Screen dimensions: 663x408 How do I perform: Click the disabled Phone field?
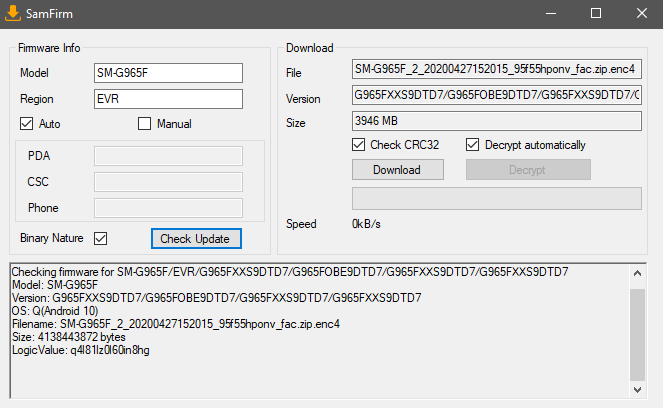click(x=168, y=208)
